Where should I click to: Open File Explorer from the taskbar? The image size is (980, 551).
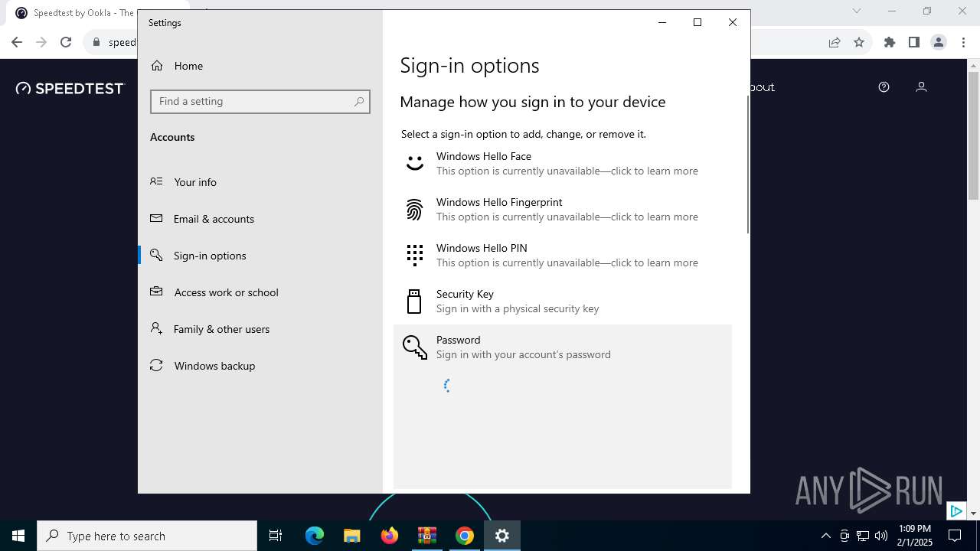point(352,536)
